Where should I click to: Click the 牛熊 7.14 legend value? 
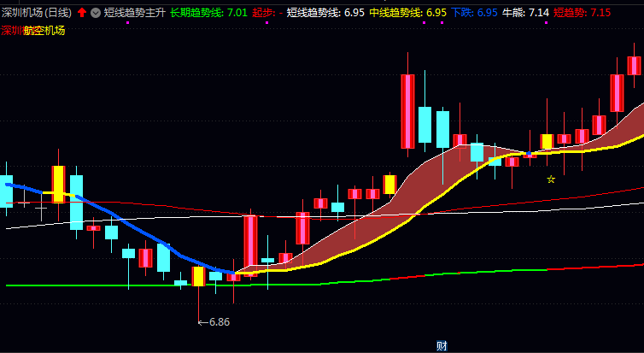click(x=525, y=13)
